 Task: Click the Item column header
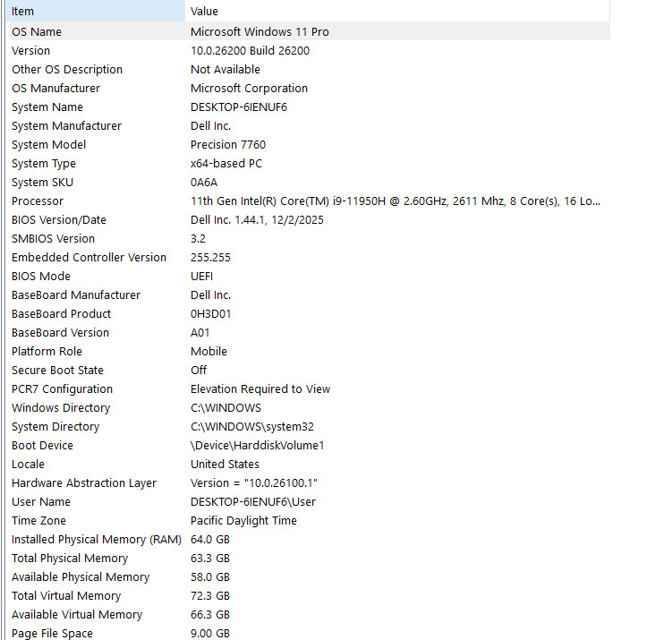tap(96, 11)
